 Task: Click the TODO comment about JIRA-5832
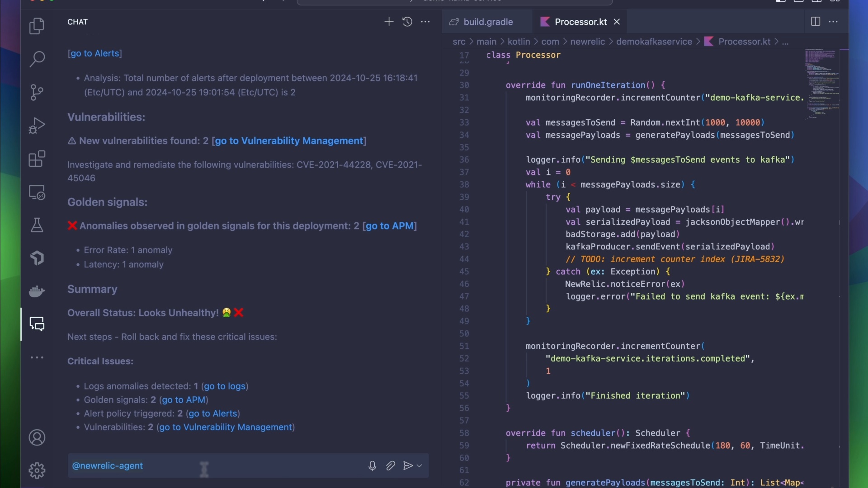675,259
